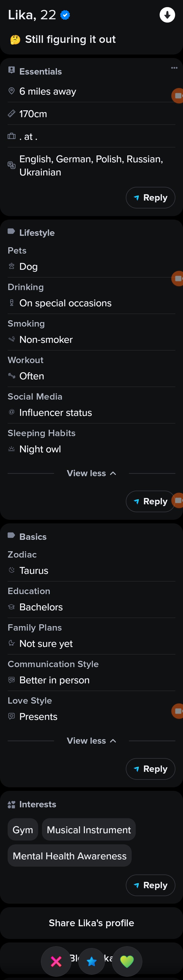Tap the thinking-face emoji by the status

tap(15, 40)
